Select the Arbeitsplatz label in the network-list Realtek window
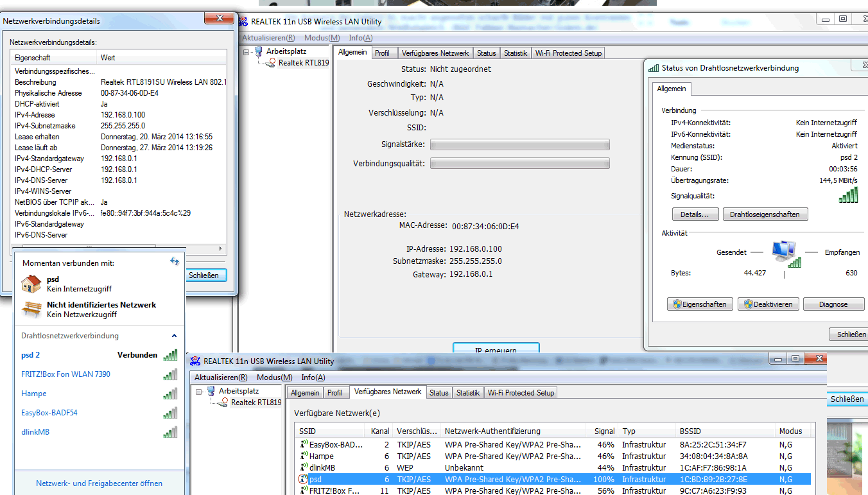Screen dimensions: 868x495 pyautogui.click(x=239, y=390)
